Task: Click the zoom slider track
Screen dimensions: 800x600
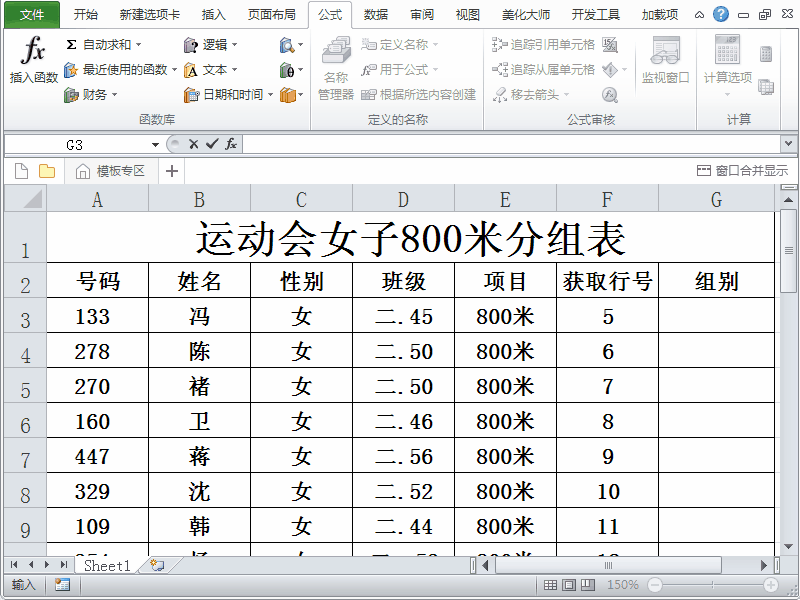Action: pyautogui.click(x=712, y=585)
